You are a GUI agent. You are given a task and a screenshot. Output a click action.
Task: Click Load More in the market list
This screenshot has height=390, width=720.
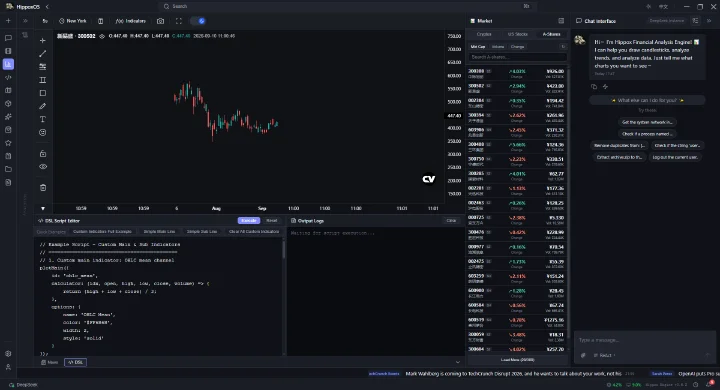(x=517, y=360)
